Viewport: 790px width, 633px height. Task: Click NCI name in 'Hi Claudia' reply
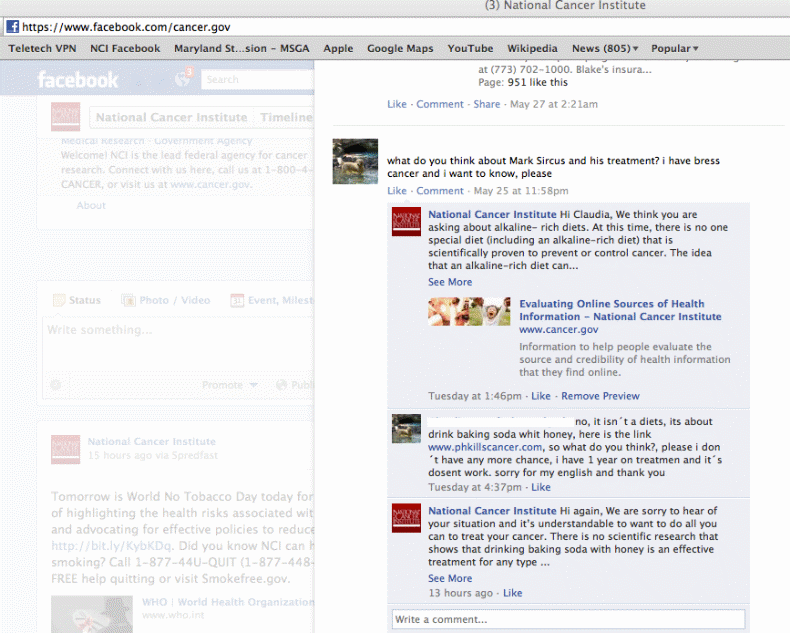(x=492, y=214)
